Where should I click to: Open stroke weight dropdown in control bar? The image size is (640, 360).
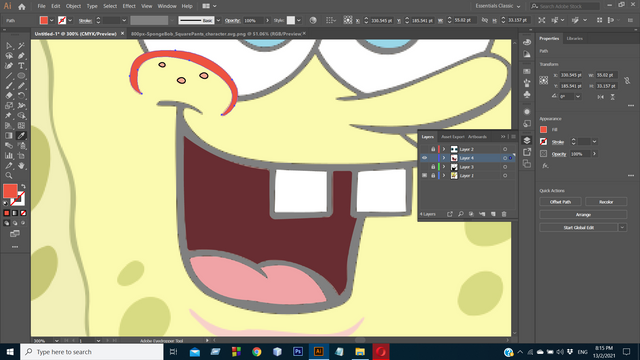click(124, 20)
